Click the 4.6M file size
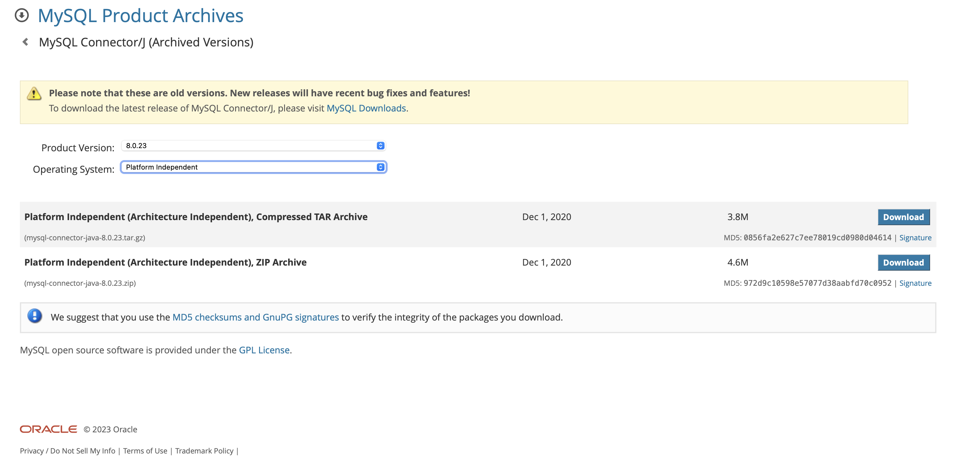Image resolution: width=980 pixels, height=468 pixels. [738, 263]
